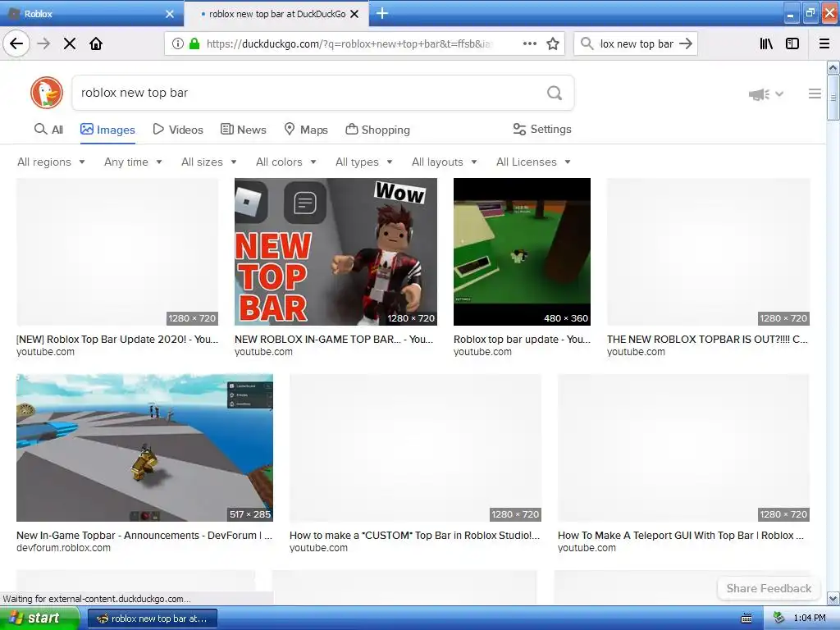Click the Share Feedback button
Viewport: 840px width, 630px height.
pyautogui.click(x=769, y=588)
